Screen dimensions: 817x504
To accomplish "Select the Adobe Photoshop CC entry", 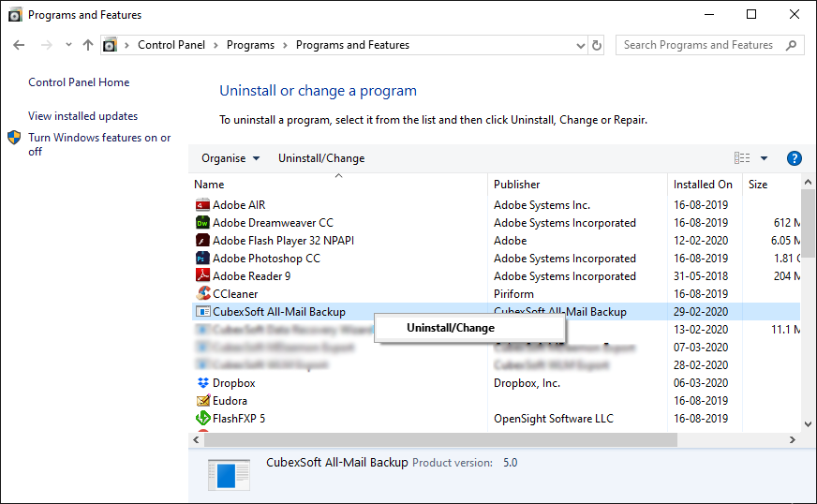I will pyautogui.click(x=266, y=258).
